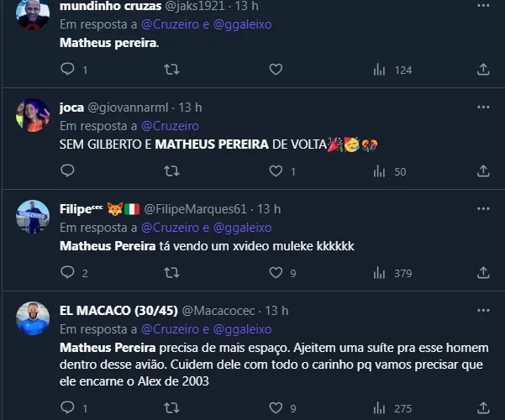
Task: Share Filipe's tweet
Action: tap(483, 272)
